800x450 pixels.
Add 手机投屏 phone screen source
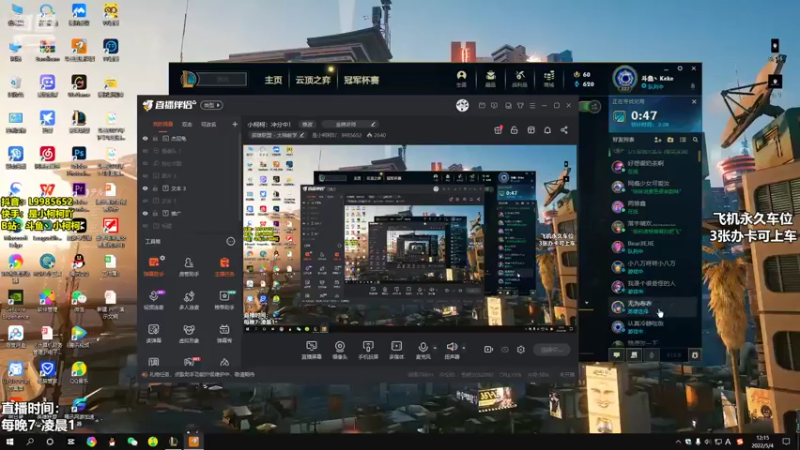[368, 349]
